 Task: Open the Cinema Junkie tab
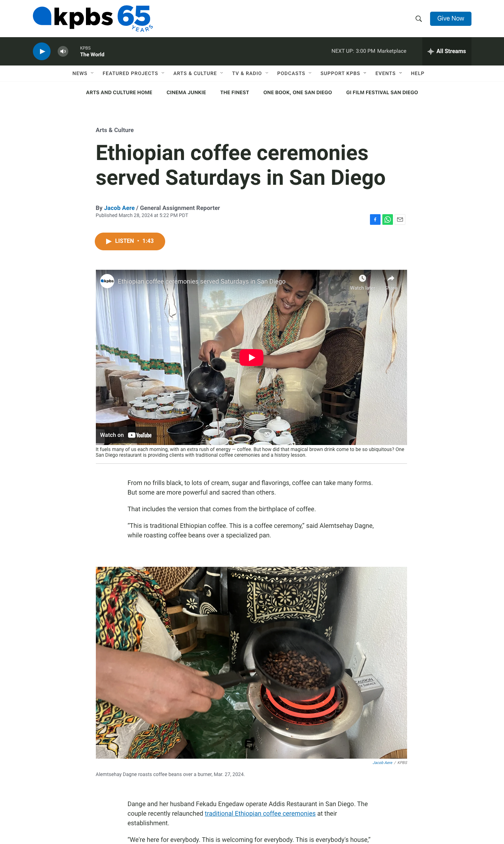pos(186,92)
